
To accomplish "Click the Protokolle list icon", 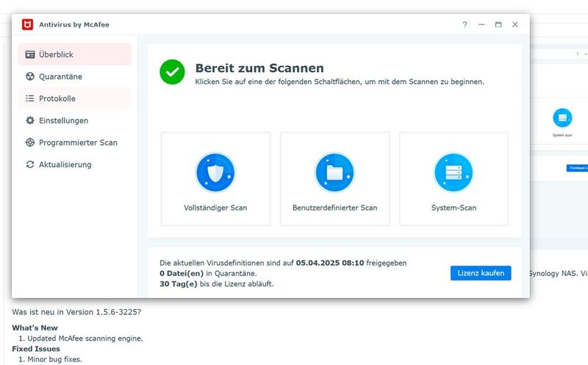I will pos(30,99).
